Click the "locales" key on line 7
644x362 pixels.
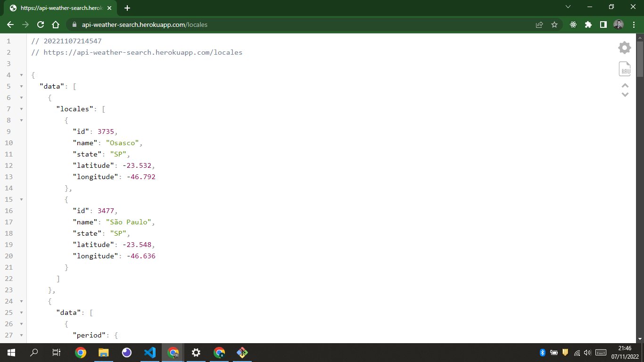coord(74,109)
